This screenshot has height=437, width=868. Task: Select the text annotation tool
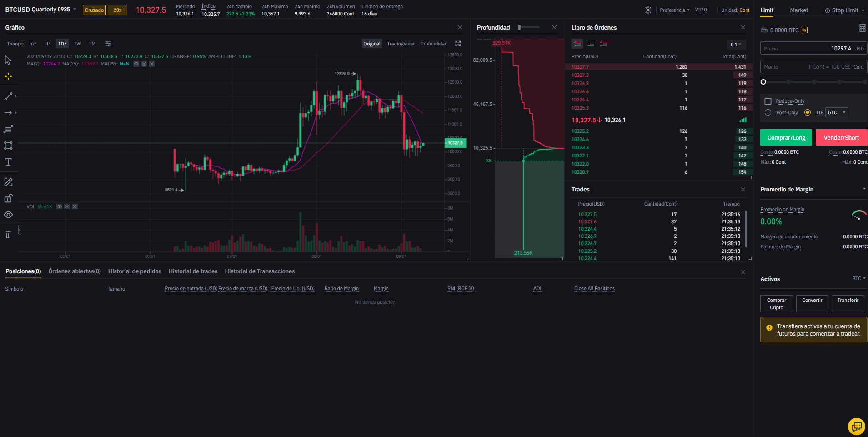point(8,162)
